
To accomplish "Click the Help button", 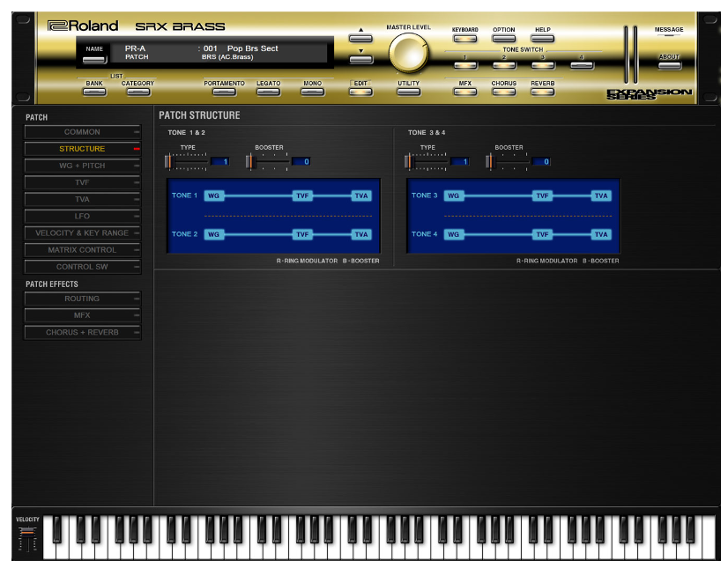I will coord(543,39).
